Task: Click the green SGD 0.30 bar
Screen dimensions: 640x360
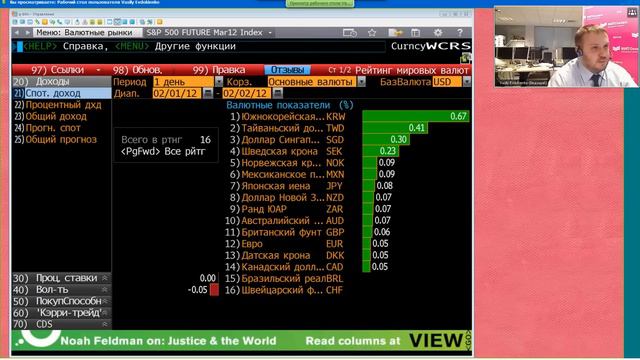Action: click(x=386, y=140)
